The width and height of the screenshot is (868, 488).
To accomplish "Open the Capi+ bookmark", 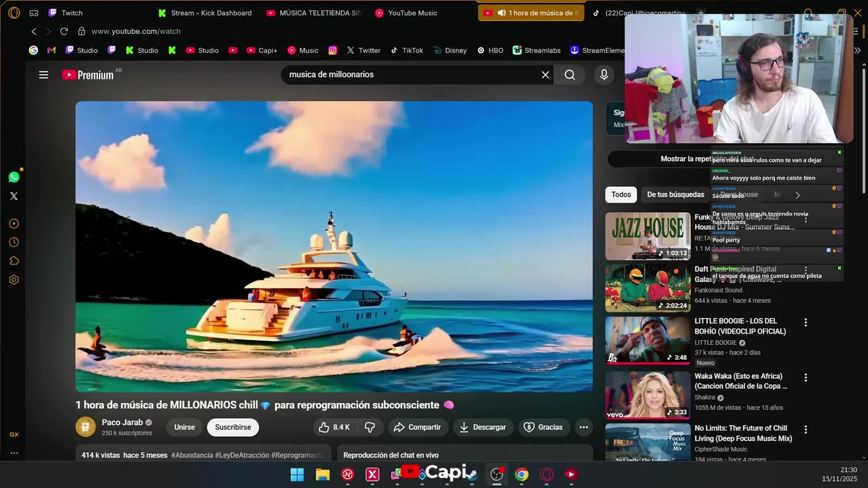I will click(261, 50).
